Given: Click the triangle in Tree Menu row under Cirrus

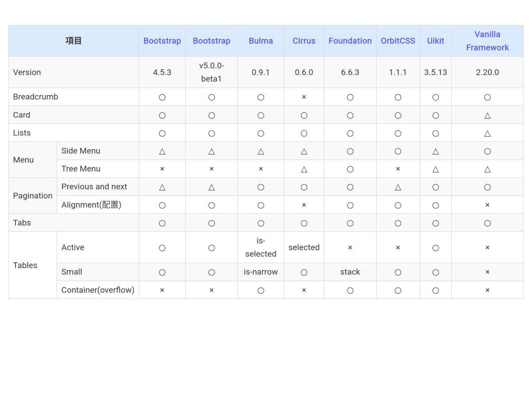Looking at the screenshot, I should point(304,169).
